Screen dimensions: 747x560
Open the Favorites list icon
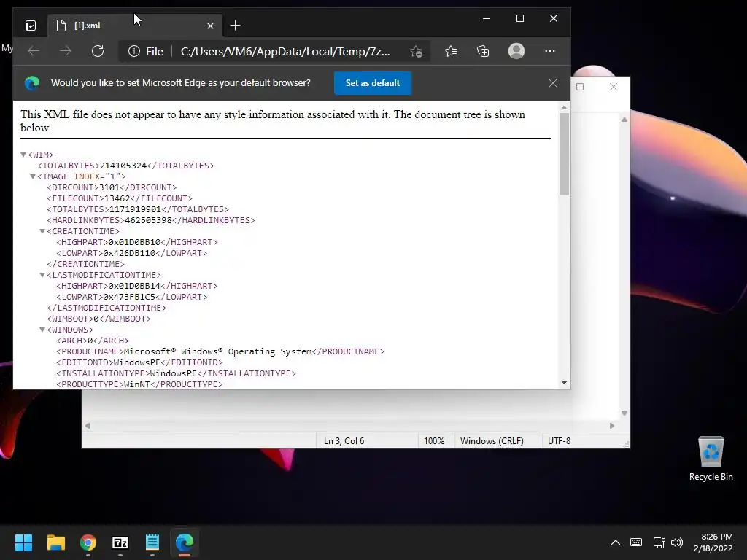(x=451, y=51)
